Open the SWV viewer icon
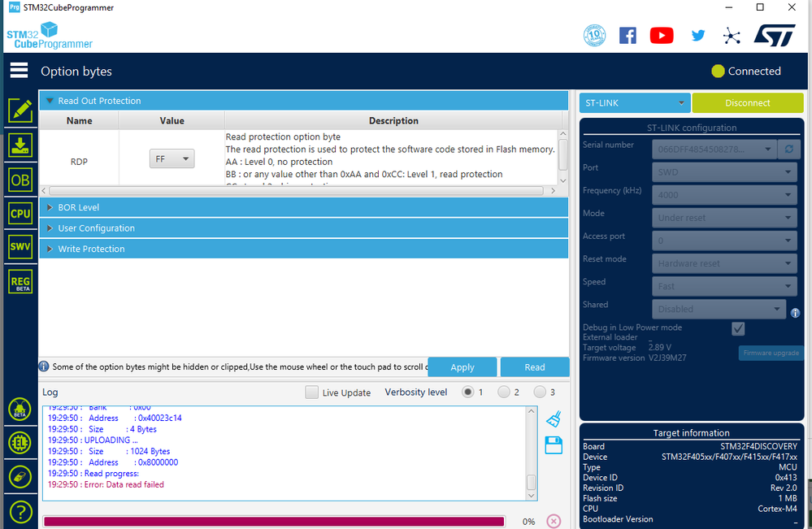 coord(20,246)
